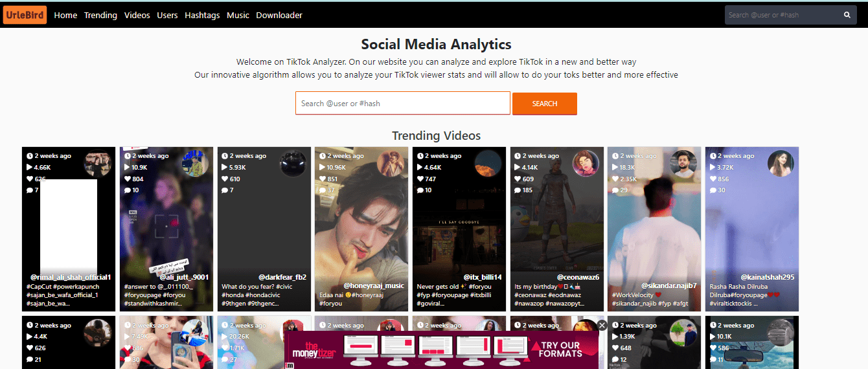Select Music in the navigation bar
The image size is (868, 369).
(238, 15)
